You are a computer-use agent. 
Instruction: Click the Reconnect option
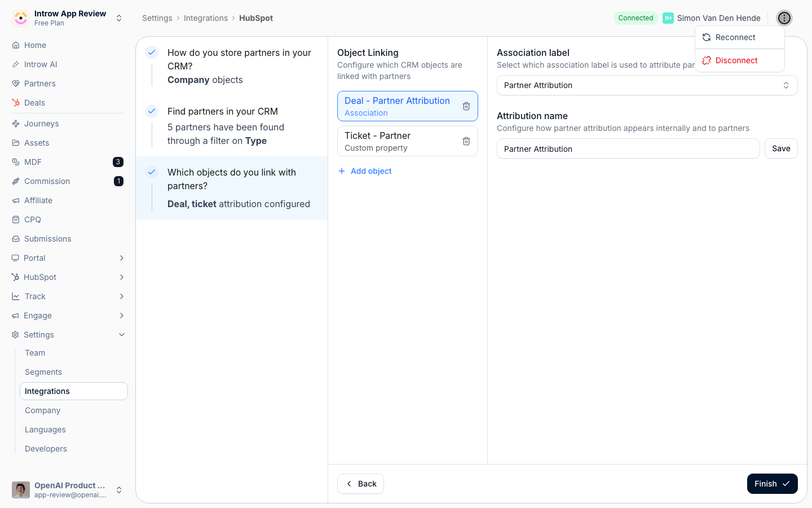(x=740, y=37)
